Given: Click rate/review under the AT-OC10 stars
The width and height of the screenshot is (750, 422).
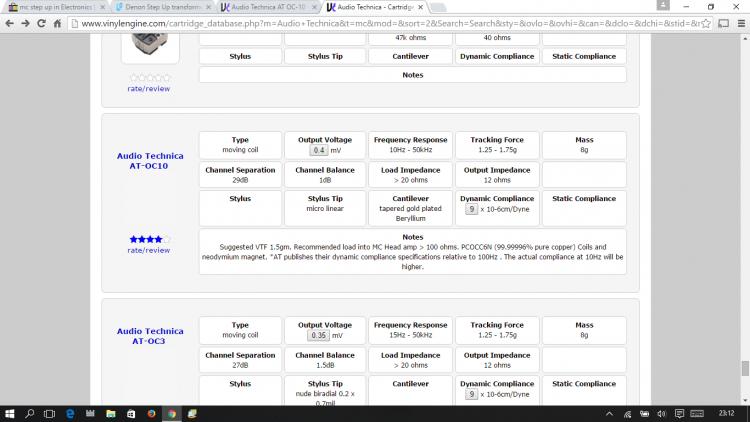Looking at the screenshot, I should pyautogui.click(x=148, y=250).
